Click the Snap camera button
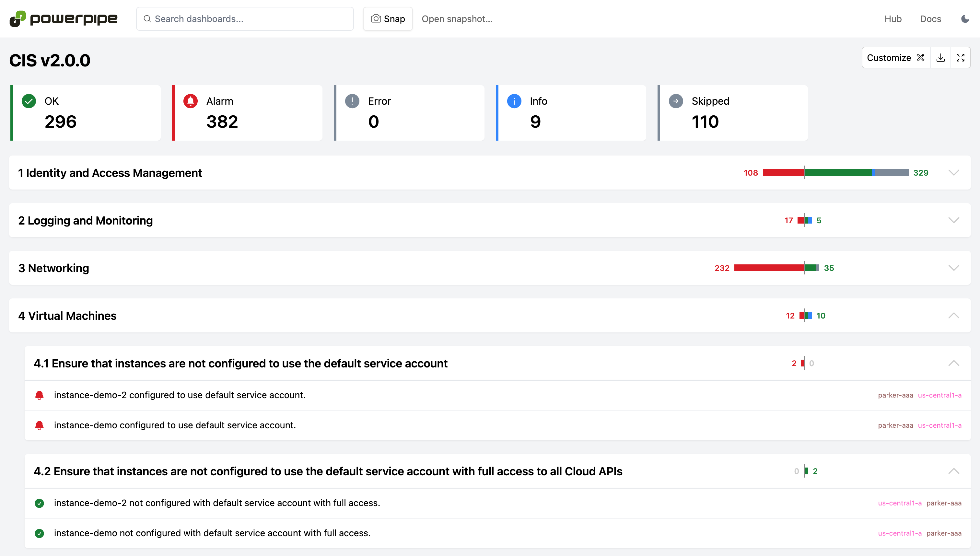This screenshot has height=556, width=980. point(388,19)
